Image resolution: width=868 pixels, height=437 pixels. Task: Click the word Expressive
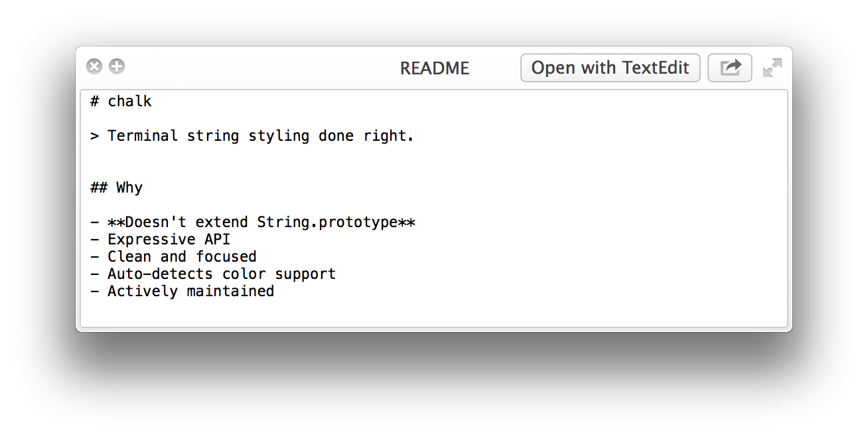pyautogui.click(x=152, y=240)
